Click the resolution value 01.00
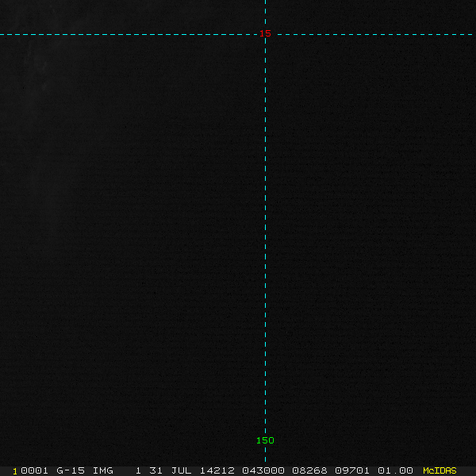Screen dimensions: 476x476 coord(395,470)
